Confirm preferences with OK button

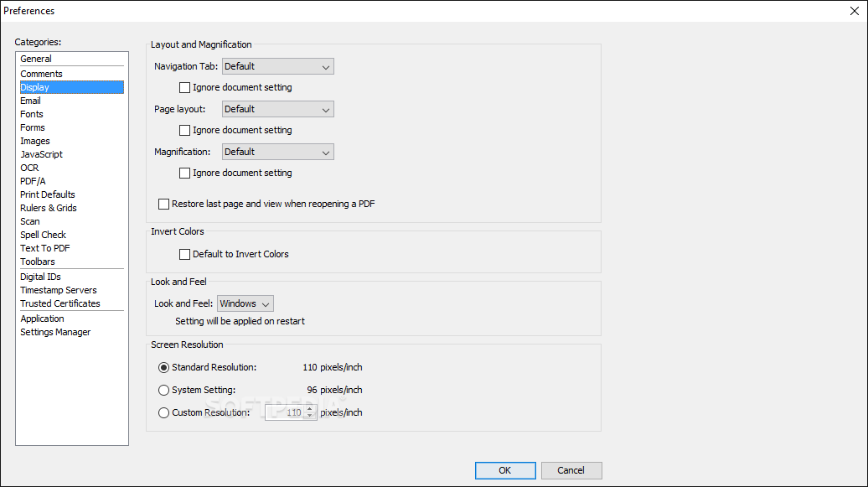click(x=505, y=470)
